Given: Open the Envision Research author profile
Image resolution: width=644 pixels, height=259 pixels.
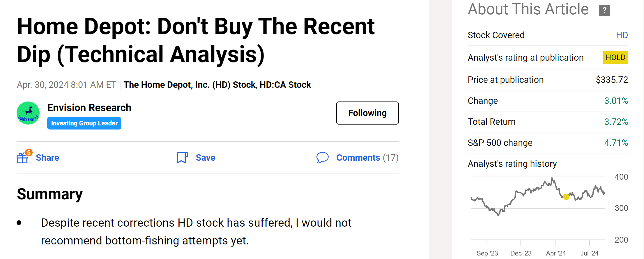Looking at the screenshot, I should (89, 108).
